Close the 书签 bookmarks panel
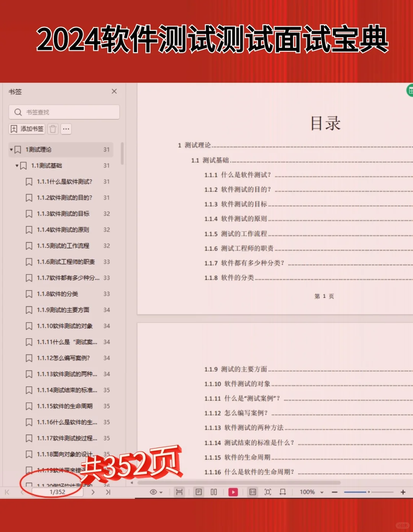 (114, 91)
